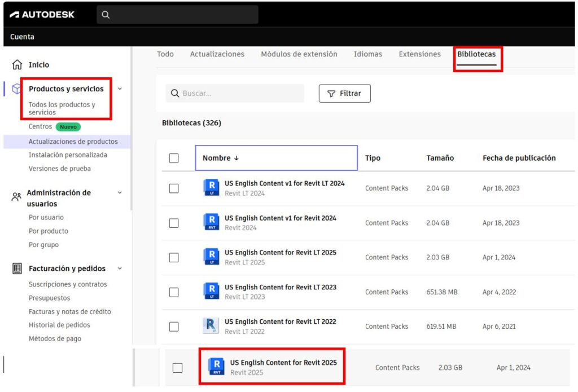This screenshot has width=578, height=392.
Task: Switch to the Idiomas tab
Action: [368, 54]
